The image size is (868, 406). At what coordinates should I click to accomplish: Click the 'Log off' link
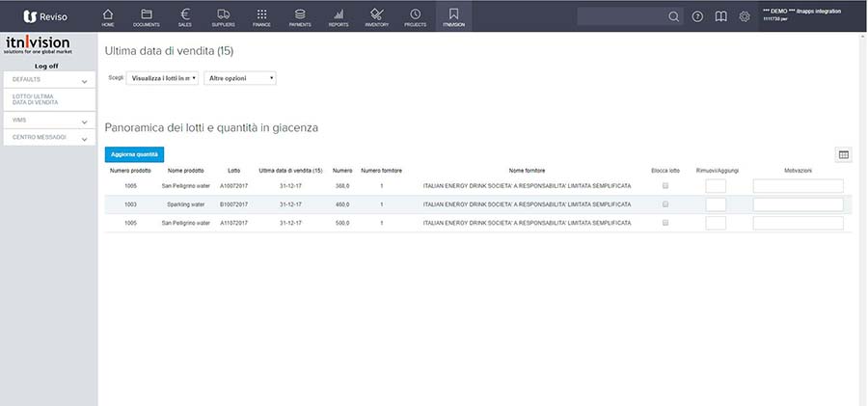(x=47, y=66)
